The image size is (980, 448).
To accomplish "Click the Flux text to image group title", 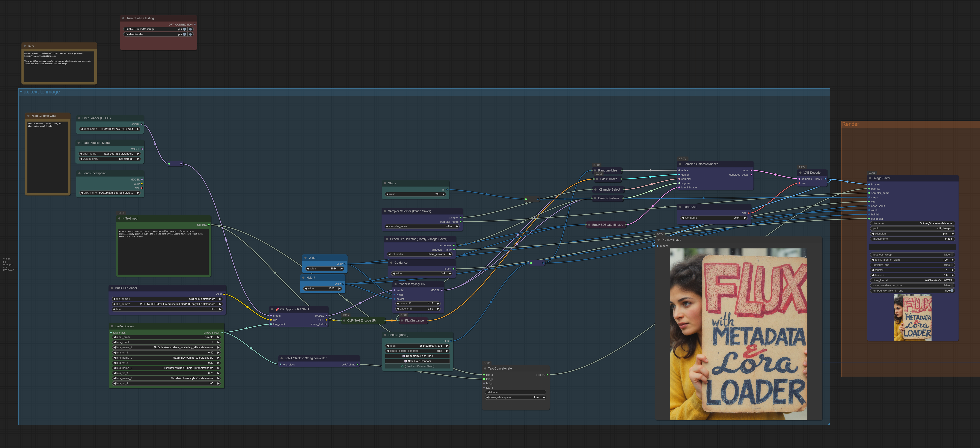I will (40, 92).
